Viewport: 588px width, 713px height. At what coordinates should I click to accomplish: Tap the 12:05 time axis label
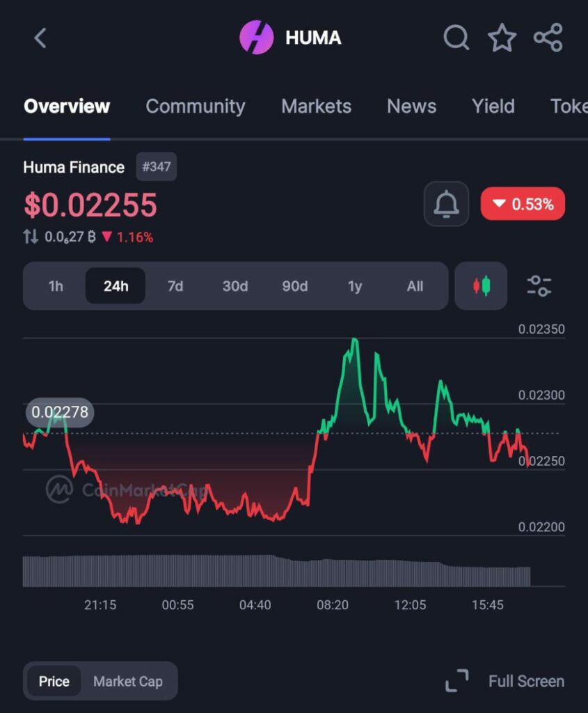click(410, 605)
